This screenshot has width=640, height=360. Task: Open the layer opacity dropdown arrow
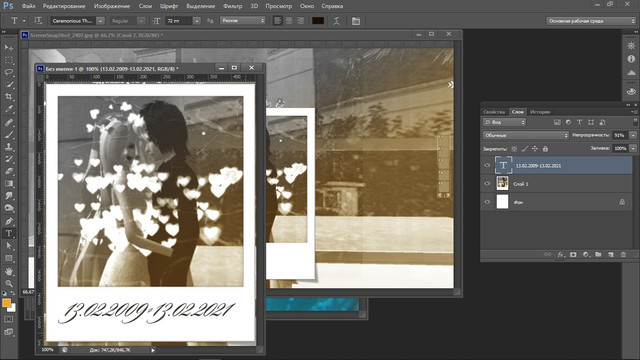[x=633, y=135]
